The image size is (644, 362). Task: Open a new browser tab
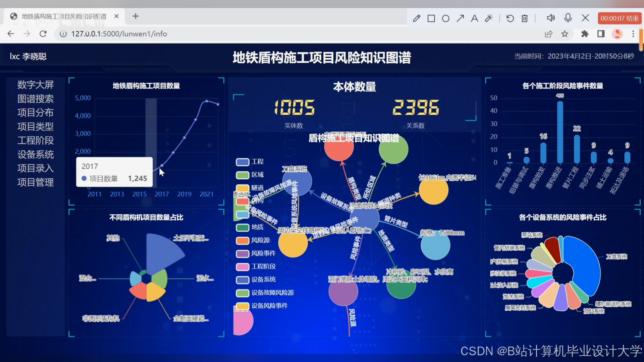click(x=136, y=16)
